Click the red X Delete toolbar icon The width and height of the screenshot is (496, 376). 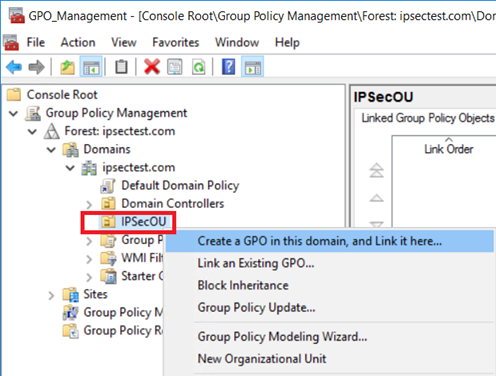152,67
